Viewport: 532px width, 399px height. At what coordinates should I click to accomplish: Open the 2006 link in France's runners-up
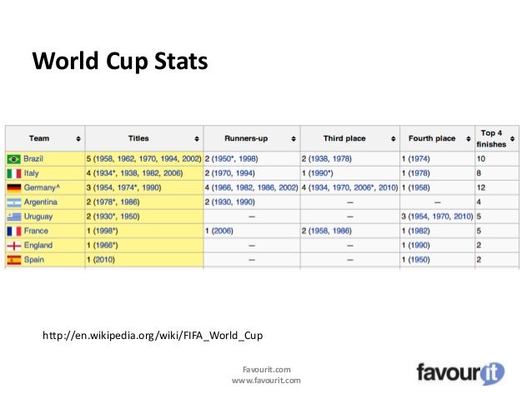coord(221,231)
